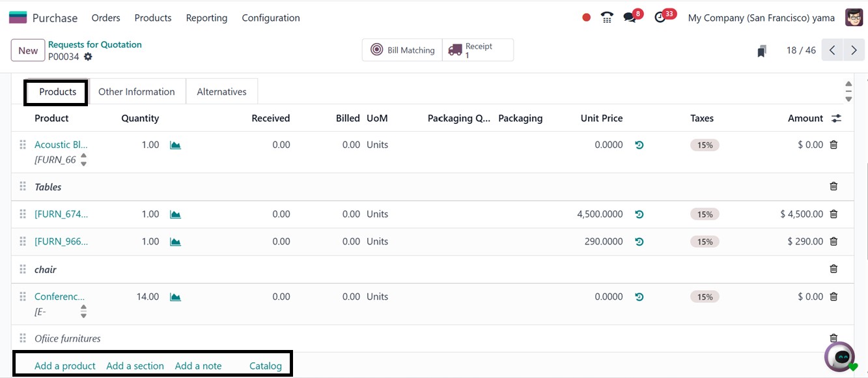Image resolution: width=868 pixels, height=378 pixels.
Task: Open the Alternatives tab
Action: pos(221,92)
